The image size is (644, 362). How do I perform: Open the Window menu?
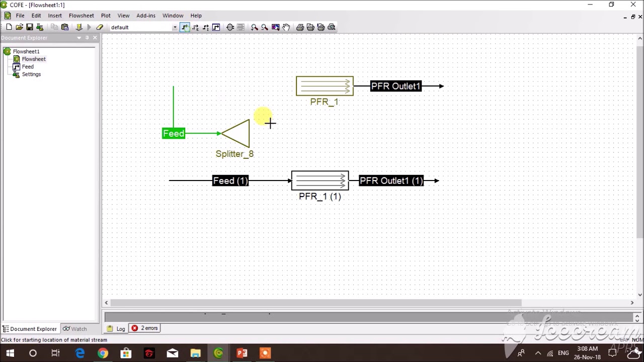[173, 16]
